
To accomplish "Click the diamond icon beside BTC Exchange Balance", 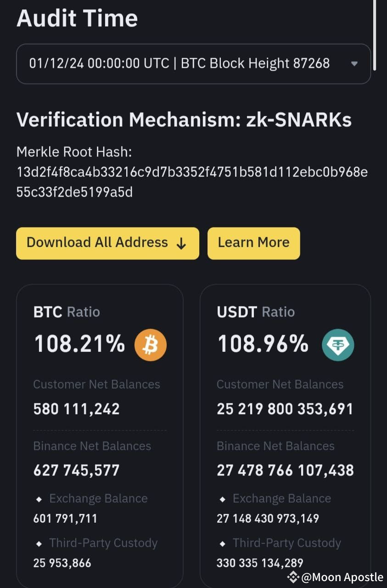I will point(39,498).
